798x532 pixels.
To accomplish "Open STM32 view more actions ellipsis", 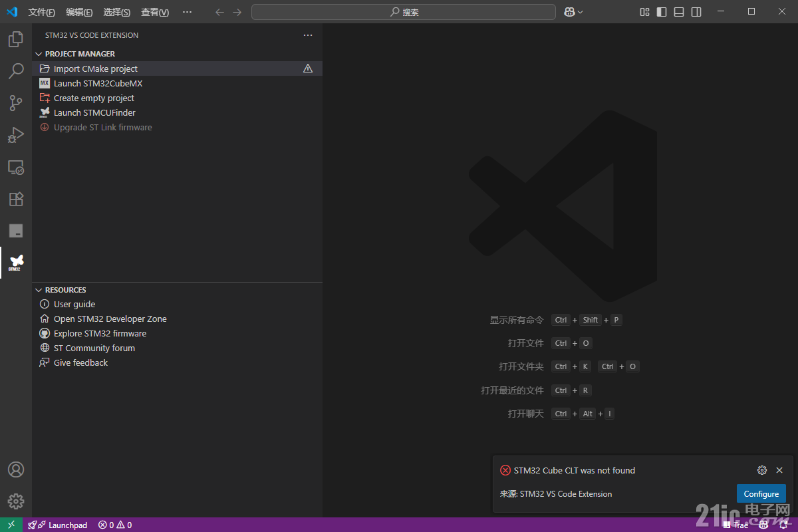I will point(308,35).
